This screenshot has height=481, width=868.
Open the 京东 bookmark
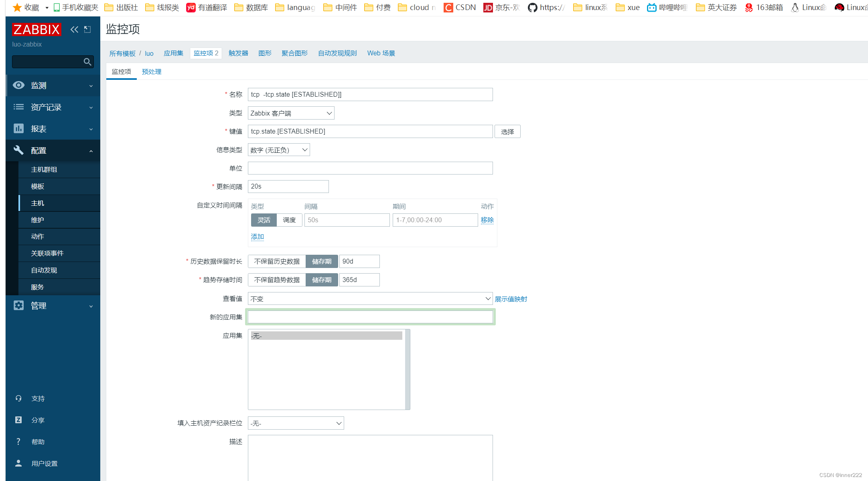(501, 7)
